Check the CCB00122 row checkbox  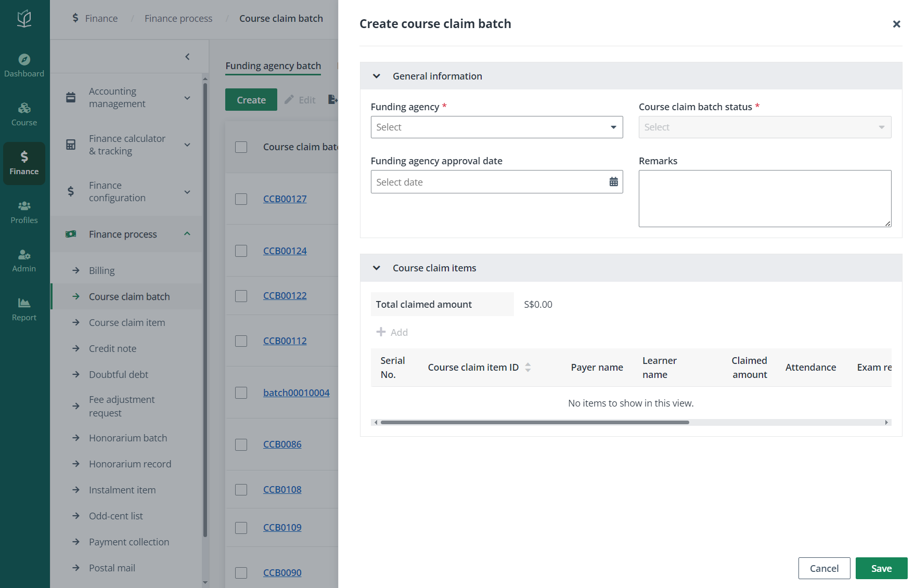point(241,296)
